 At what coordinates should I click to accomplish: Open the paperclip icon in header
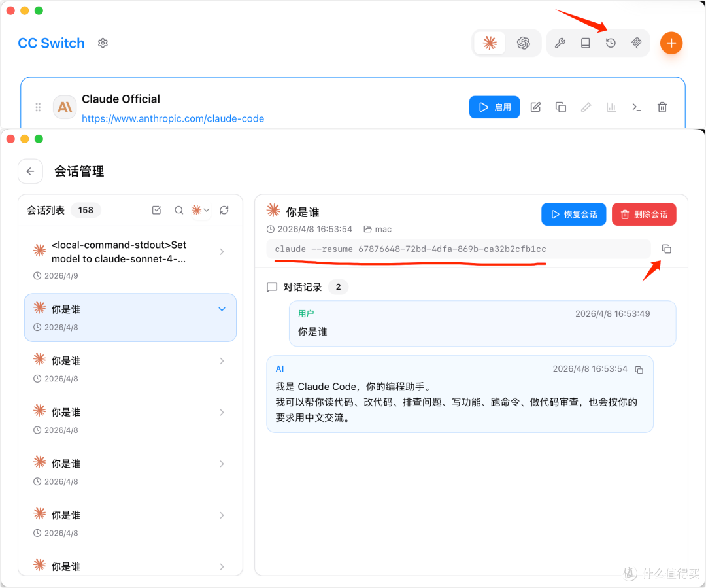point(636,43)
